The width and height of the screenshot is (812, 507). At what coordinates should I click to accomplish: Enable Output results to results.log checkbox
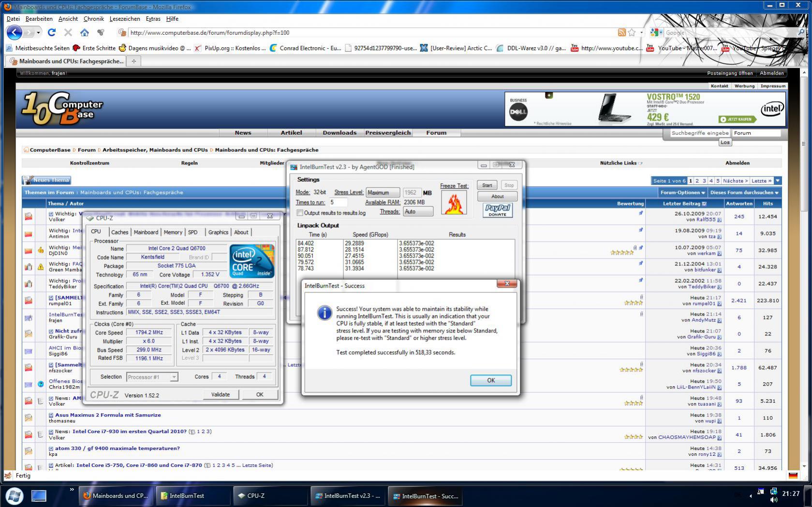[x=300, y=213]
